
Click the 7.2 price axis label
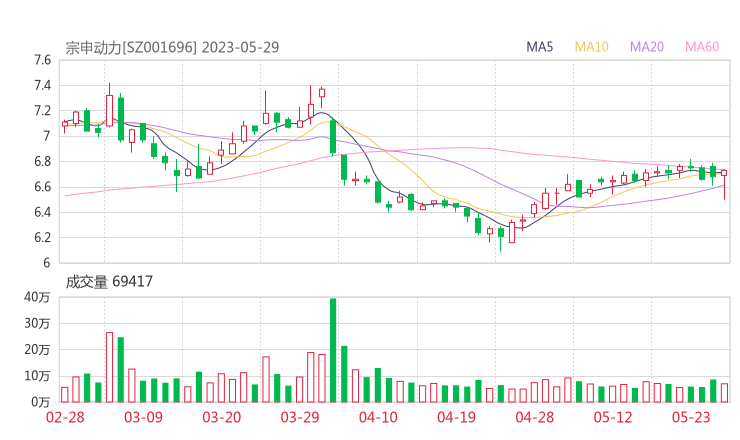tap(42, 111)
